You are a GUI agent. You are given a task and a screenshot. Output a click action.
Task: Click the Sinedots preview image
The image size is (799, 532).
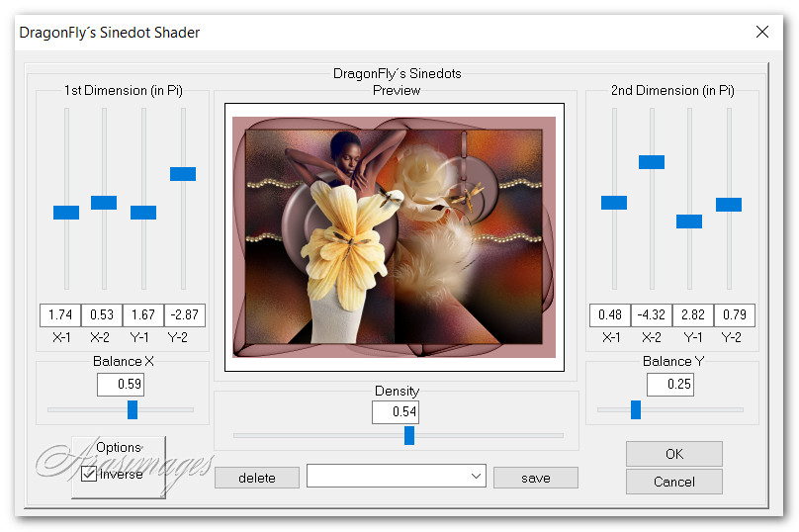point(395,237)
